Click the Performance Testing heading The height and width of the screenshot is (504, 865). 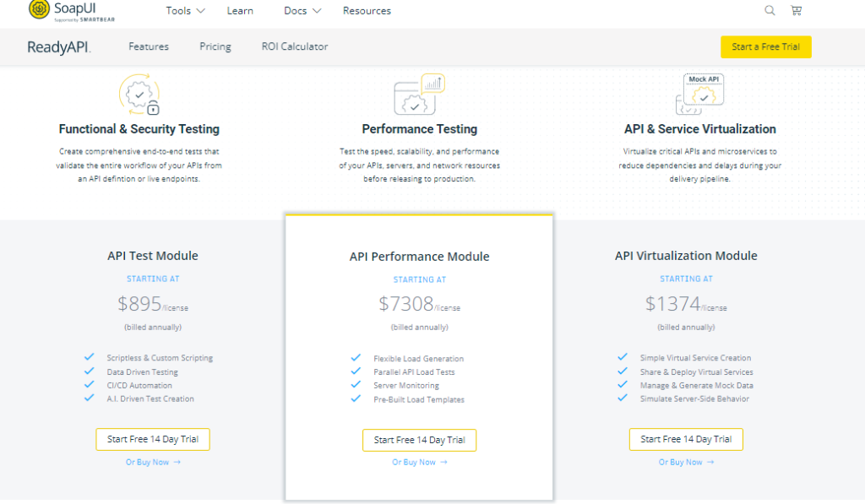pos(419,129)
